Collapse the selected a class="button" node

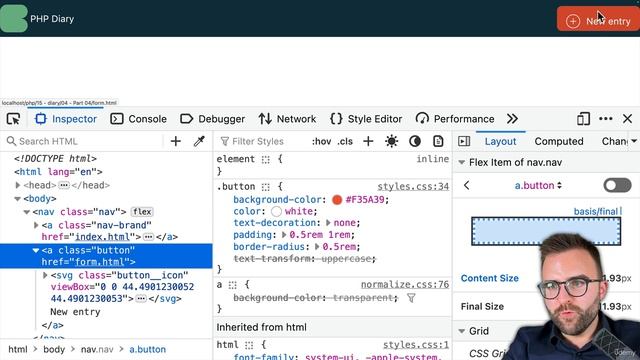36,250
